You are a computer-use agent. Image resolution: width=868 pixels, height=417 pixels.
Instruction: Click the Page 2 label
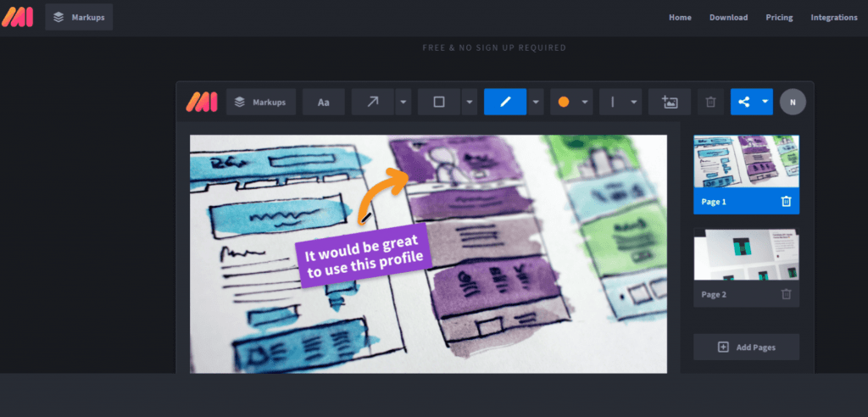[714, 294]
